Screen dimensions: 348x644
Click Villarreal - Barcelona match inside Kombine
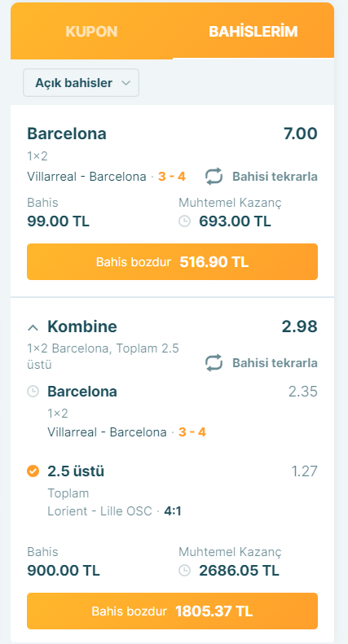(x=107, y=432)
